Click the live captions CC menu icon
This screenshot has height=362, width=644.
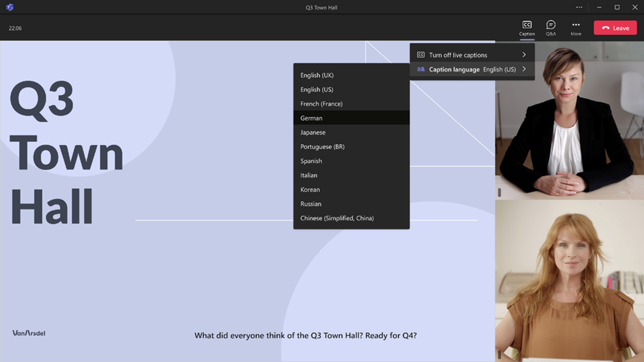click(x=421, y=55)
